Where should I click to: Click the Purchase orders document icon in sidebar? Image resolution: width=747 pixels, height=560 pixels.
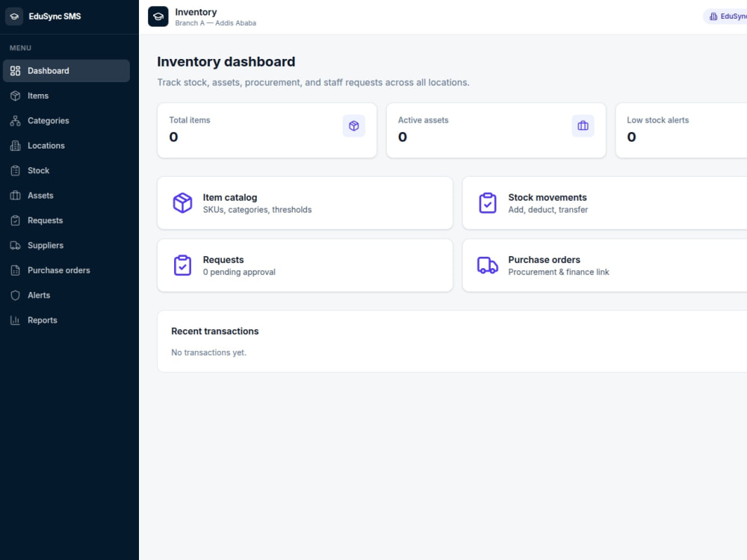point(15,270)
